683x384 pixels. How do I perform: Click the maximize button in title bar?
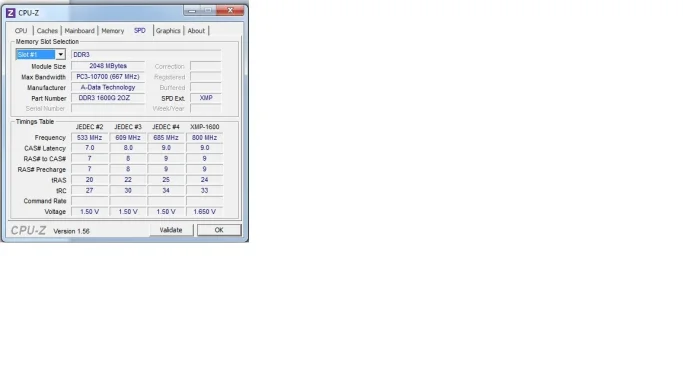click(x=208, y=10)
